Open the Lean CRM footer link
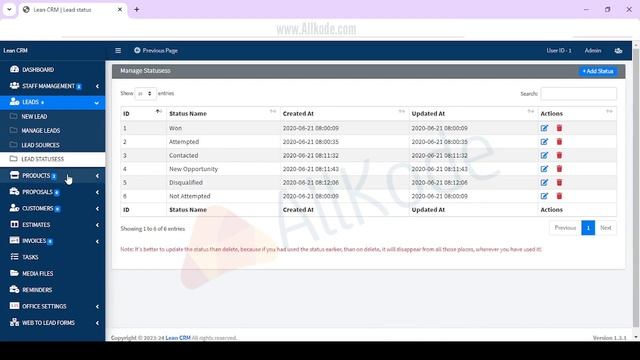Screen dimensions: 640x360 coord(178,338)
